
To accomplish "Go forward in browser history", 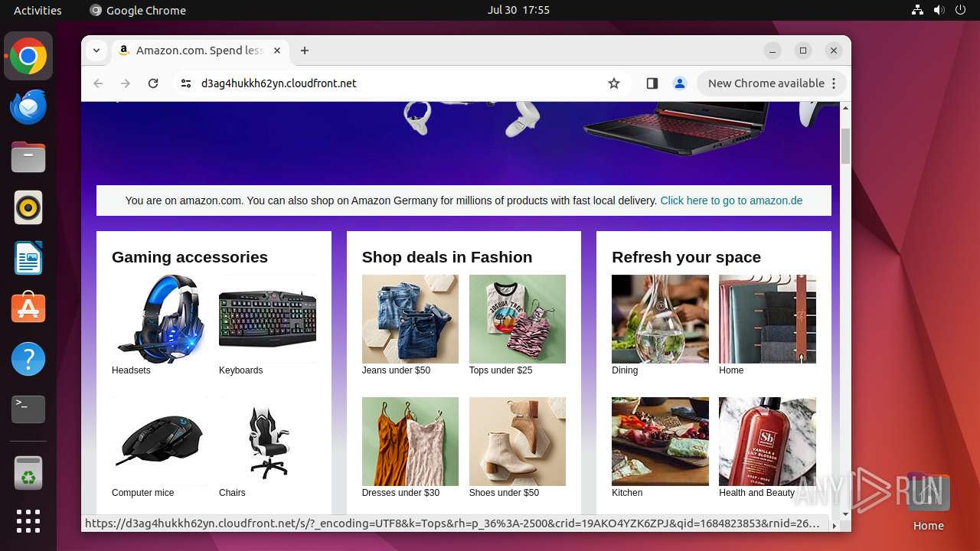I will 126,83.
